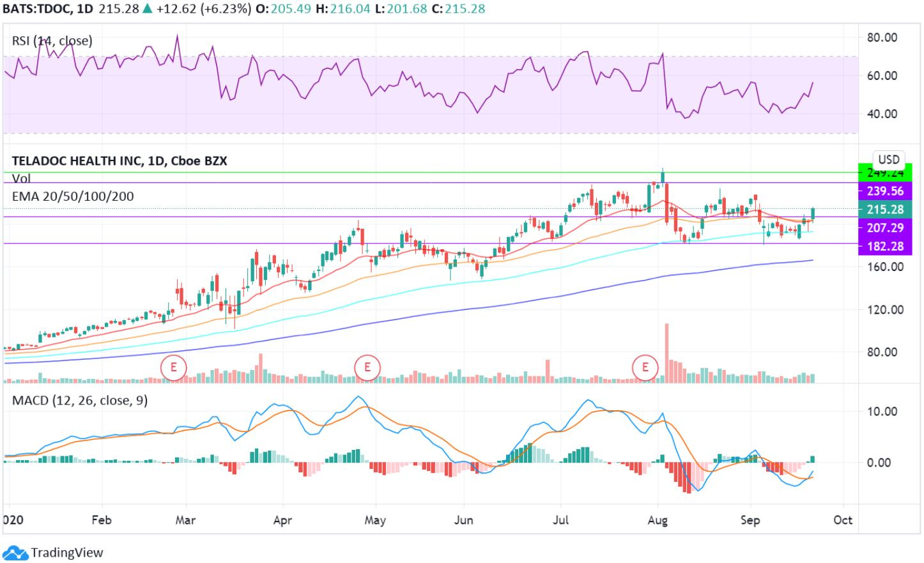Click the MACD 0.00 scale value

pyautogui.click(x=879, y=463)
